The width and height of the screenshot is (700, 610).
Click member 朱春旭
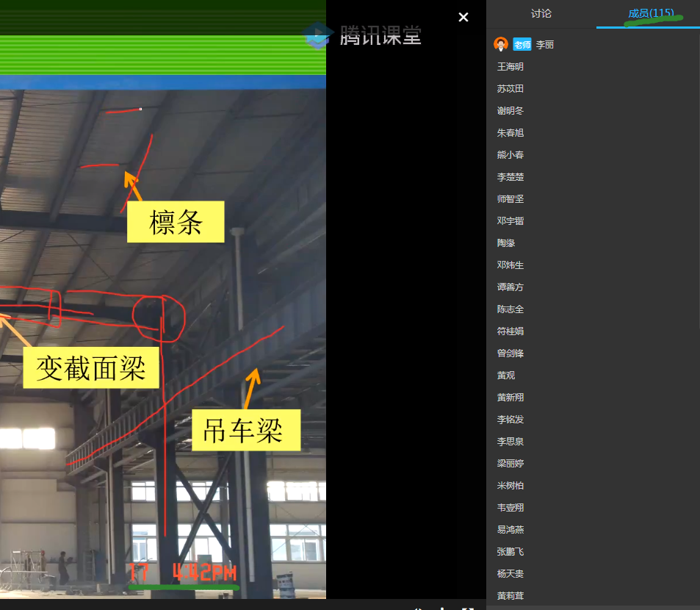coord(510,133)
